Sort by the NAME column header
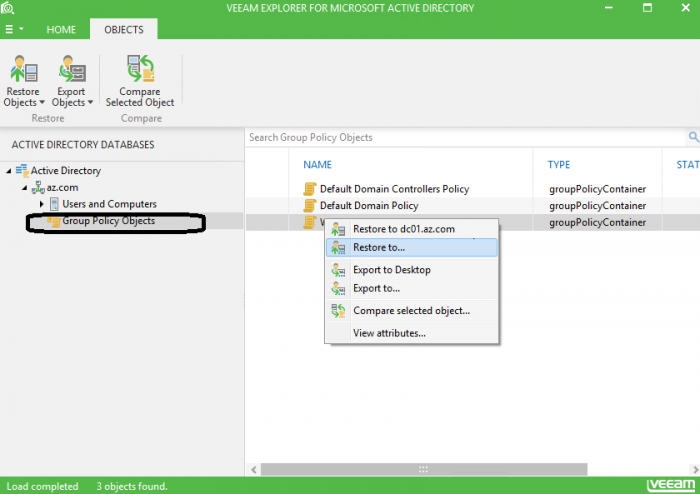Screen dimensions: 700x494 (317, 165)
